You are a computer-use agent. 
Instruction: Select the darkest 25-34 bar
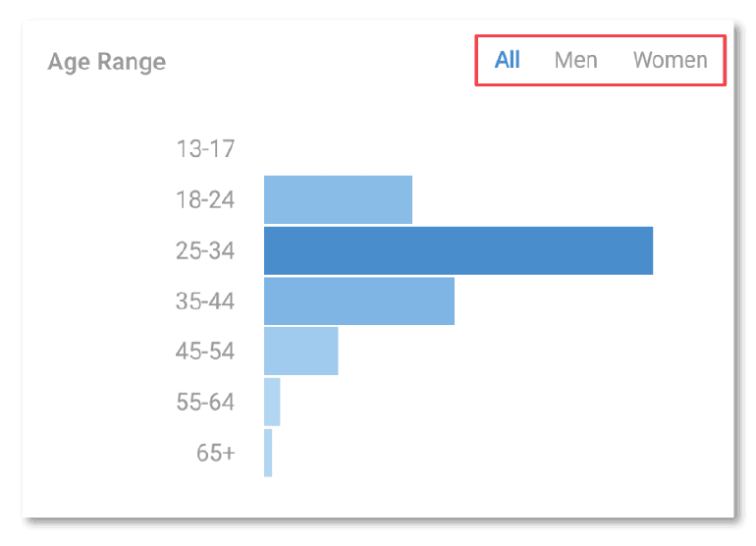[458, 250]
